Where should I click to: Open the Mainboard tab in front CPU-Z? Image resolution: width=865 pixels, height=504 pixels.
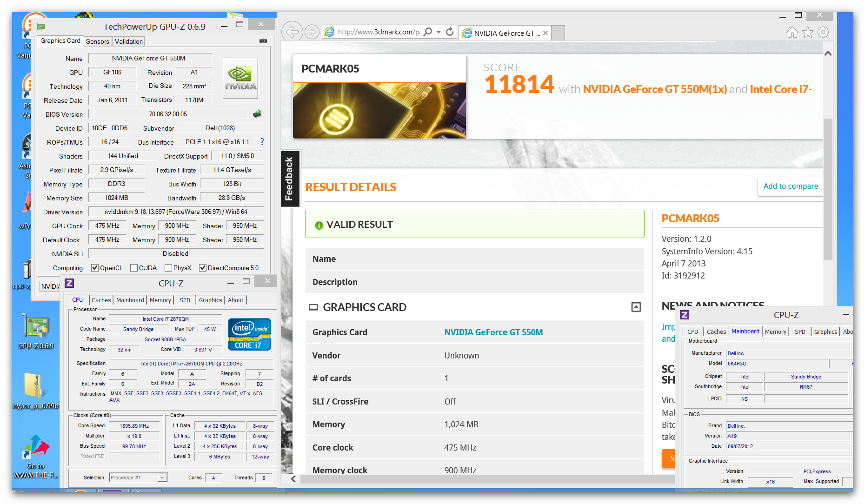(130, 300)
